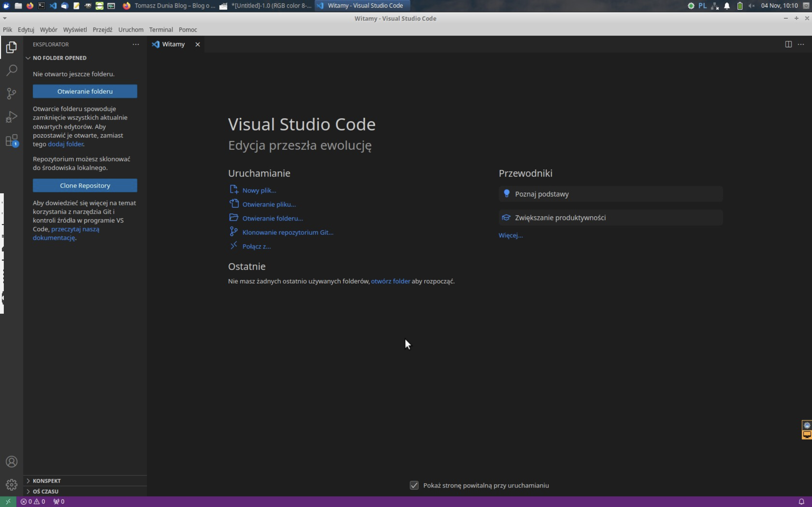Click the split editor icon

point(788,44)
